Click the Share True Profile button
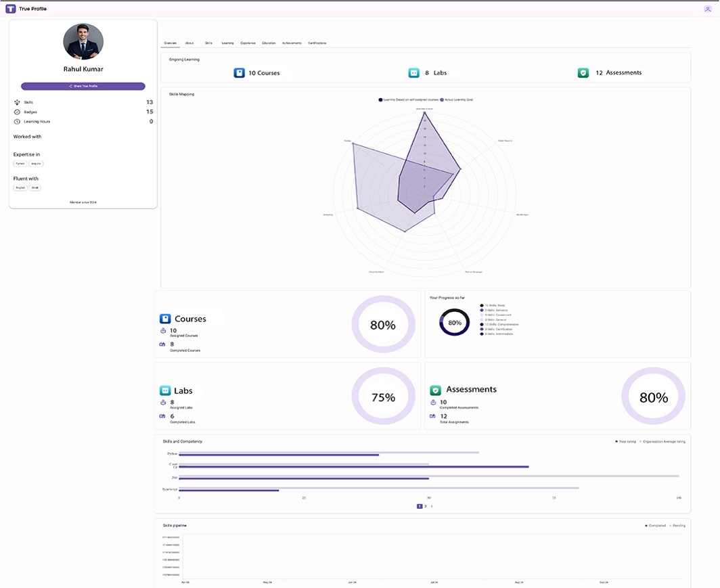The image size is (720, 588). point(83,87)
